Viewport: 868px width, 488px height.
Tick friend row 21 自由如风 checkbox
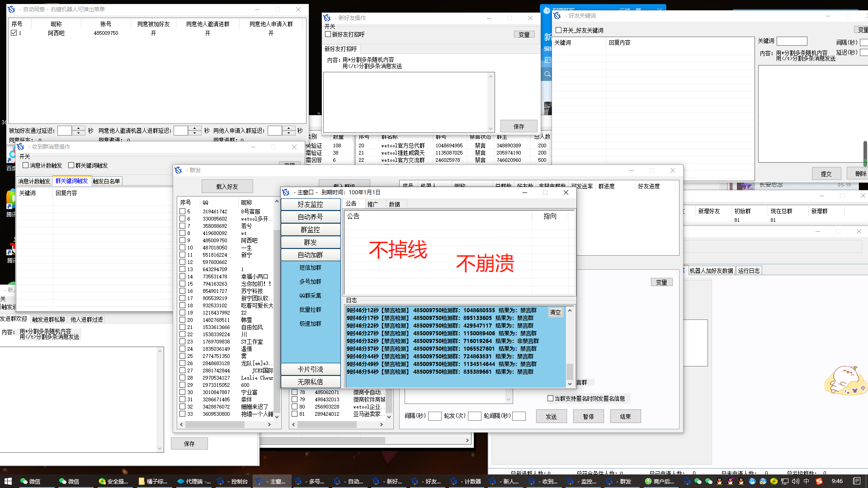182,327
